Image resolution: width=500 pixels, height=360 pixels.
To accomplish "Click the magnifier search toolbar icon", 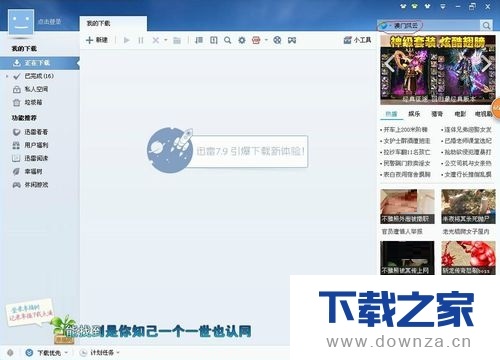I will 228,40.
